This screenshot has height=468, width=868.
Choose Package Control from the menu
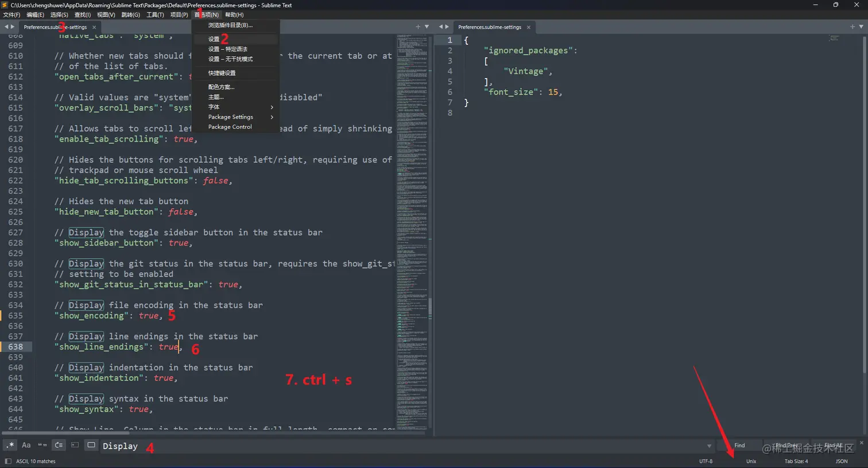click(x=235, y=127)
